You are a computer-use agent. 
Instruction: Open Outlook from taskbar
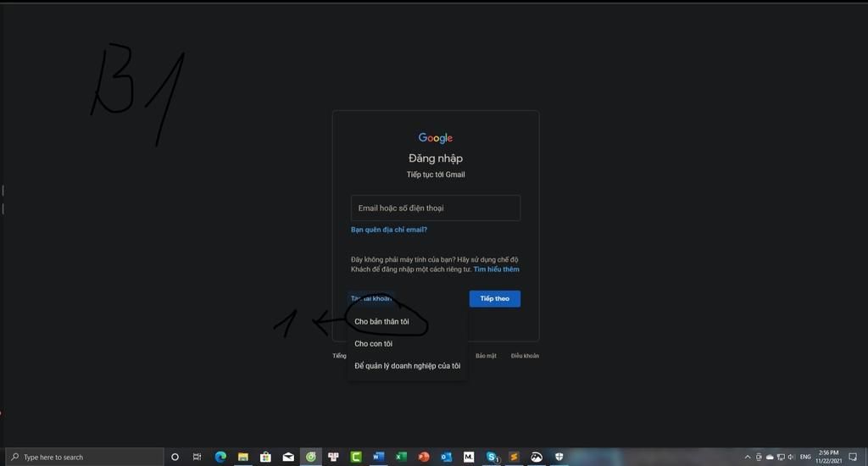(x=446, y=458)
